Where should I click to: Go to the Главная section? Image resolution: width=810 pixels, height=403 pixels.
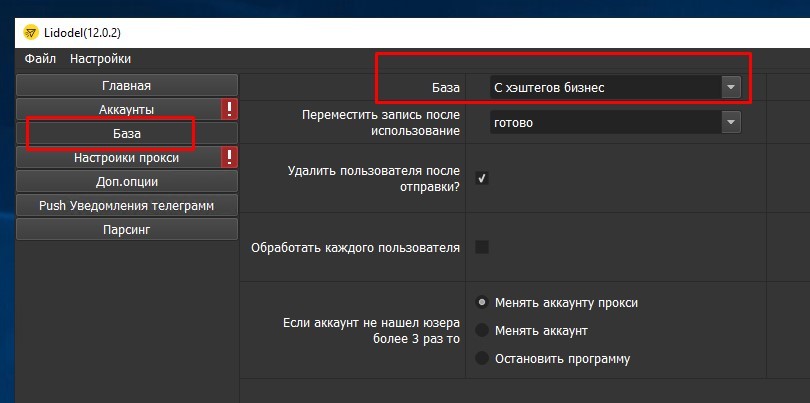(x=127, y=85)
